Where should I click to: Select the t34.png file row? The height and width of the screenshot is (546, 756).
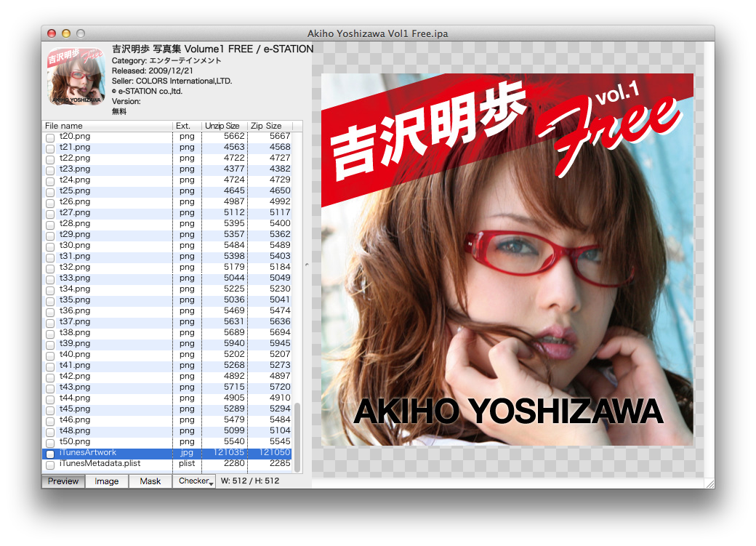point(167,289)
